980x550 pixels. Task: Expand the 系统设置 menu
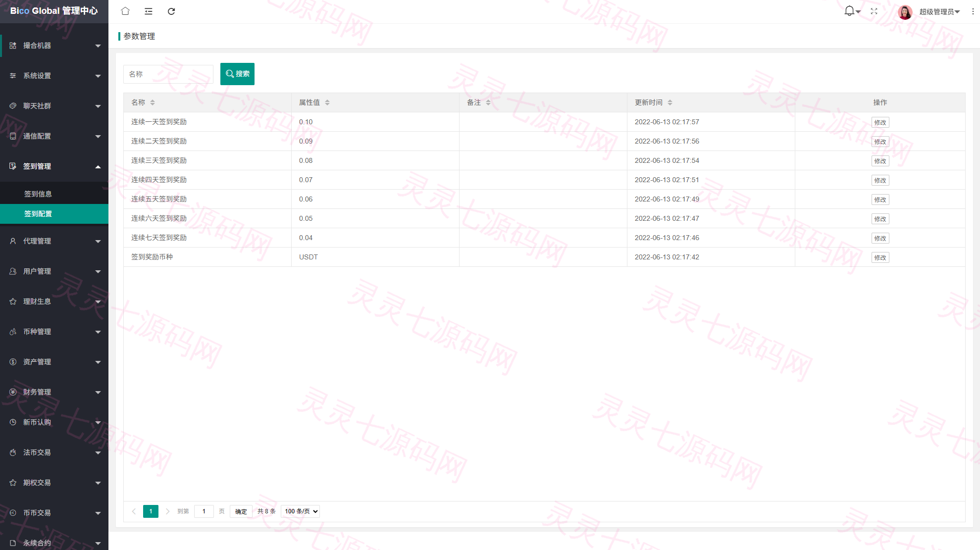pos(54,76)
